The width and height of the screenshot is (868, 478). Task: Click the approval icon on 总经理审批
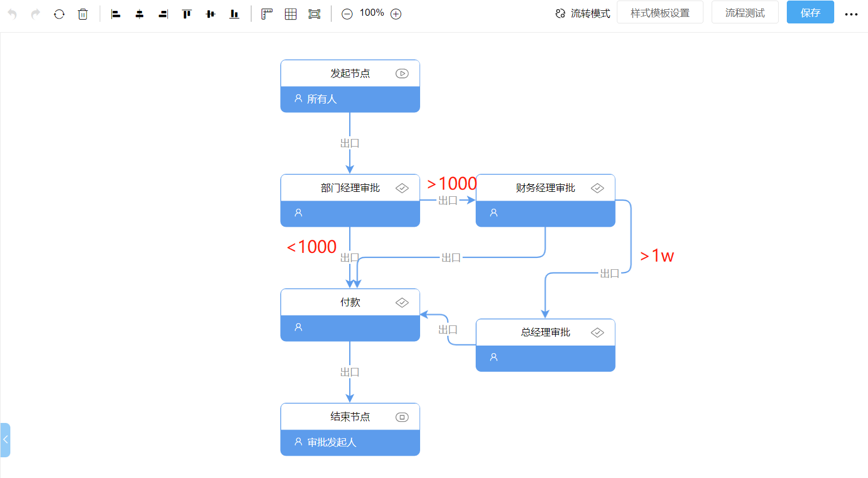597,332
